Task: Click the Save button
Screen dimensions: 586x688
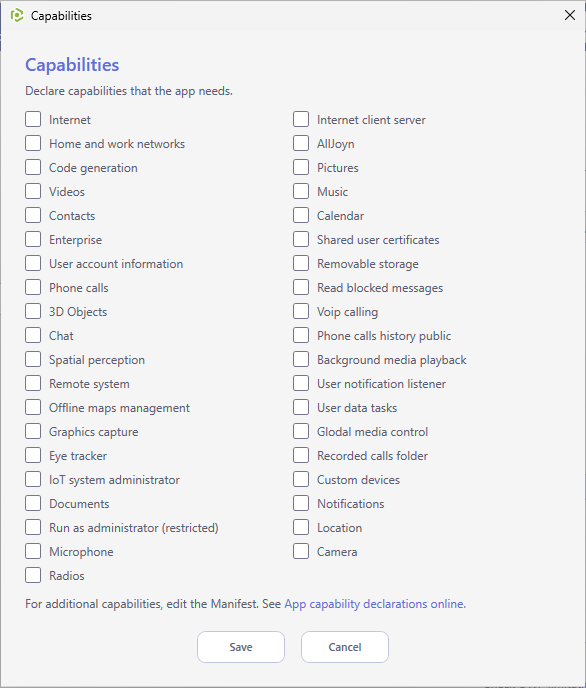Action: [x=241, y=647]
